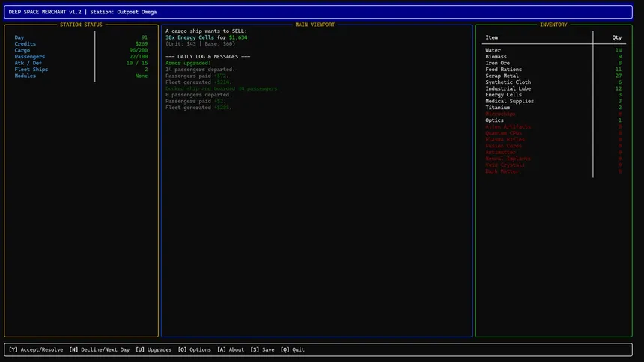Select Scrap Metal in the inventory
The height and width of the screenshot is (362, 644).
502,76
